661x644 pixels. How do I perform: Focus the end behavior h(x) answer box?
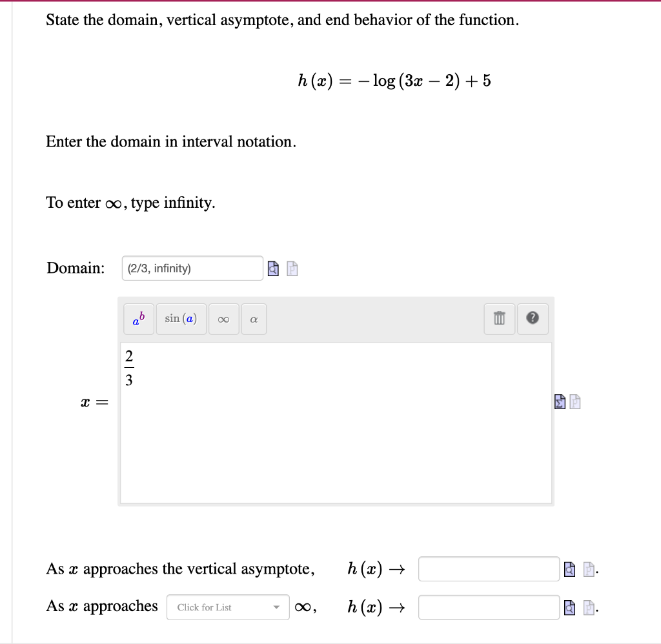(488, 607)
